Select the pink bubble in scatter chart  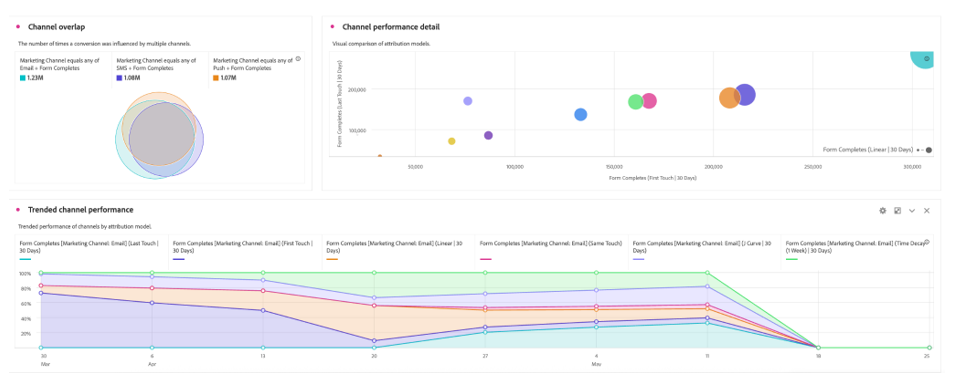click(x=649, y=101)
